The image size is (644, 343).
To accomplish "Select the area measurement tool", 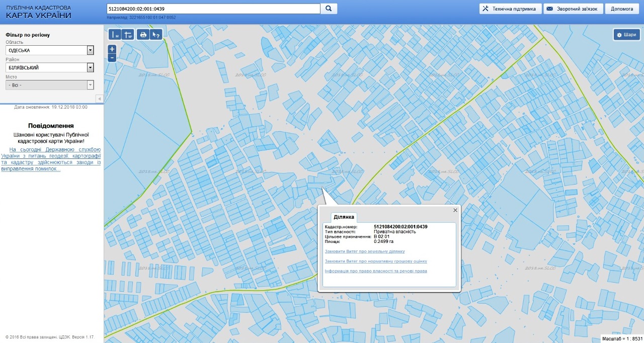I will (128, 35).
